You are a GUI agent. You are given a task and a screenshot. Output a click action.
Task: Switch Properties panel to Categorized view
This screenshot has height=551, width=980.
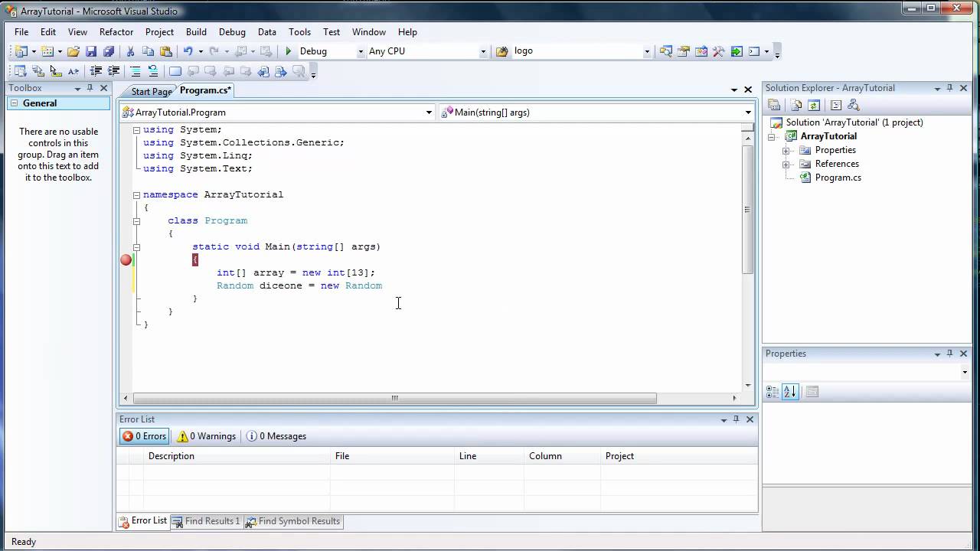(x=773, y=391)
